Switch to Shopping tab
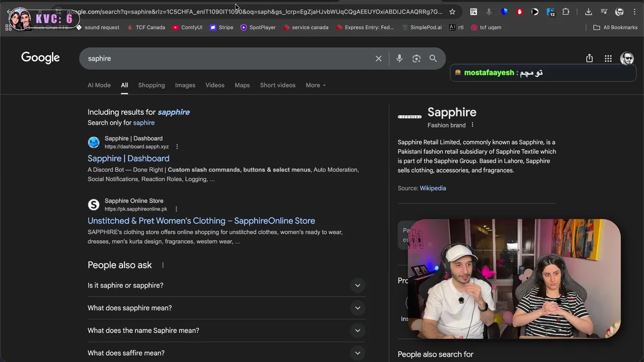This screenshot has width=644, height=362. pyautogui.click(x=151, y=85)
